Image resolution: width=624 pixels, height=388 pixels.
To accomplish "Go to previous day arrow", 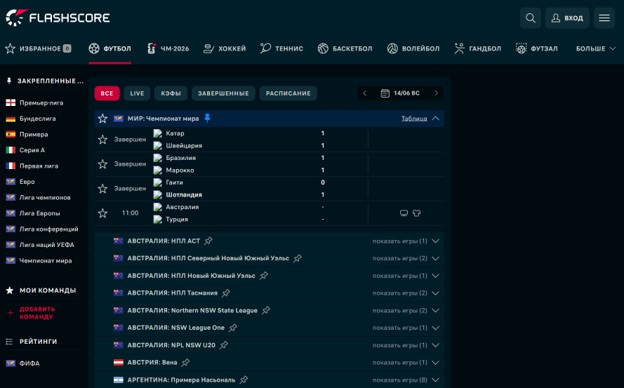I will pos(365,93).
